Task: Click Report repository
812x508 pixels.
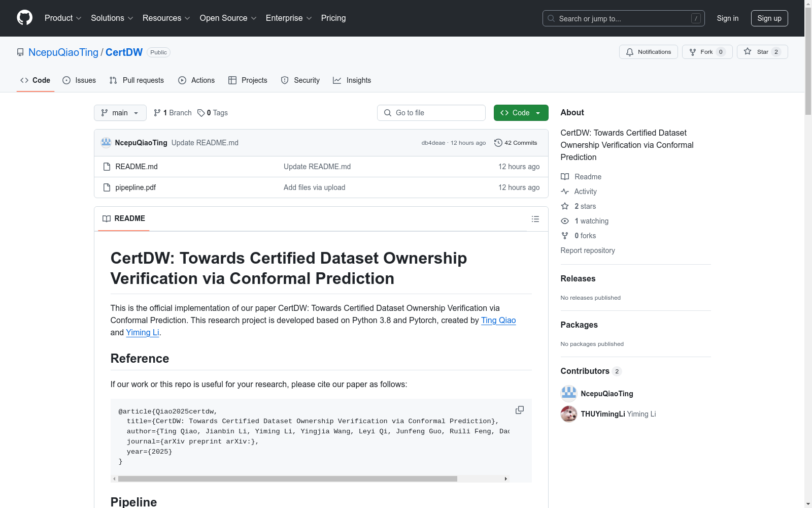Action: (x=588, y=250)
